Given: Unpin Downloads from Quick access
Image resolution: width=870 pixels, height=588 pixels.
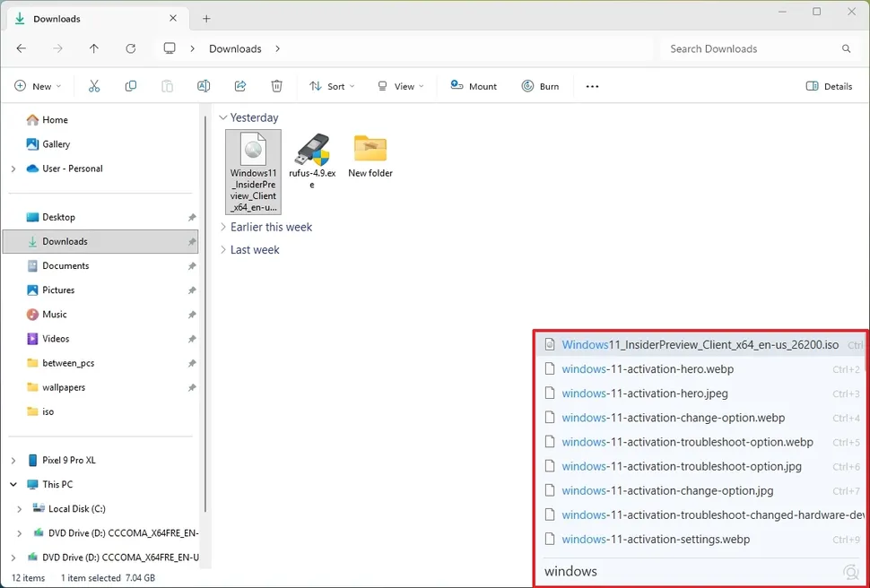Looking at the screenshot, I should 191,241.
